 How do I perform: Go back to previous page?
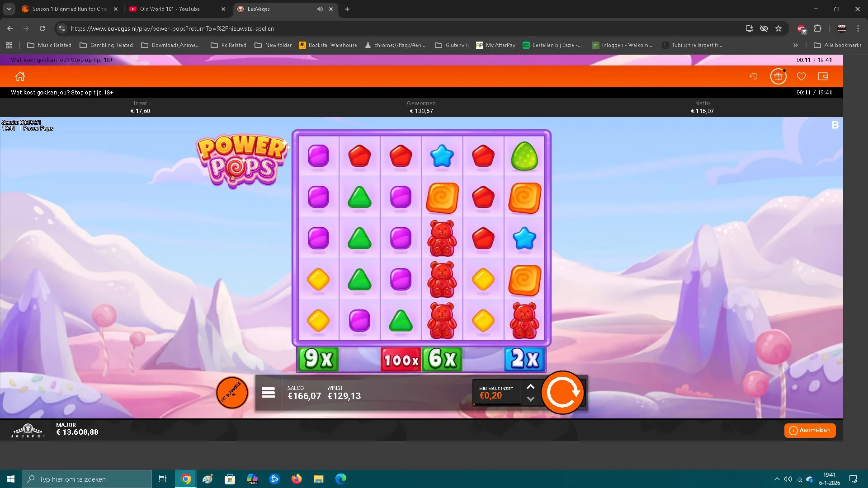[10, 28]
